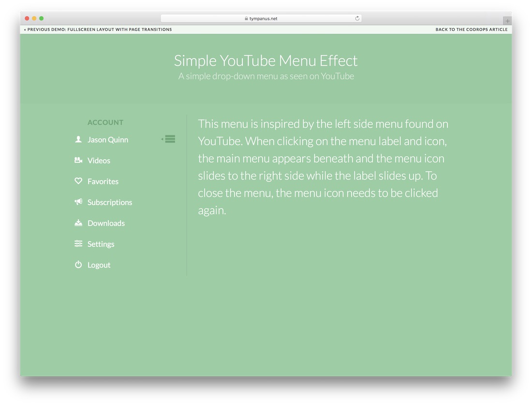Open a new tab with the plus button

(x=507, y=21)
